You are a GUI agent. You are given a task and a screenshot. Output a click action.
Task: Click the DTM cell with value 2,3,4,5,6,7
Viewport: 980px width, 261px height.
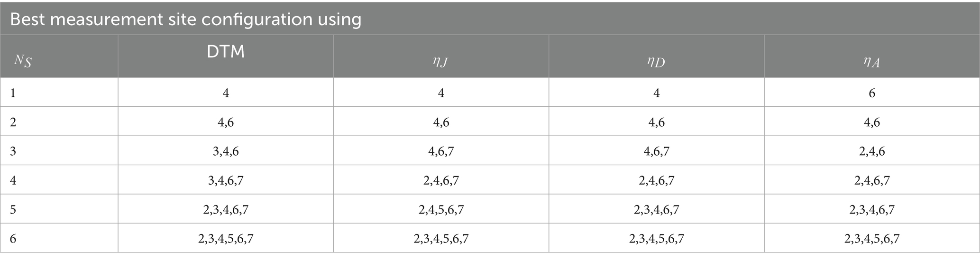[x=226, y=238]
